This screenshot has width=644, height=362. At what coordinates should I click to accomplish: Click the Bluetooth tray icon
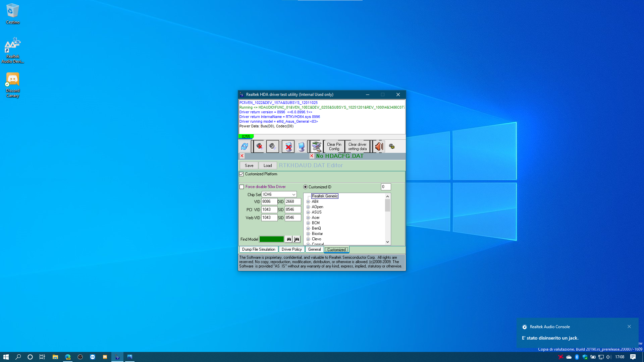[x=577, y=357]
